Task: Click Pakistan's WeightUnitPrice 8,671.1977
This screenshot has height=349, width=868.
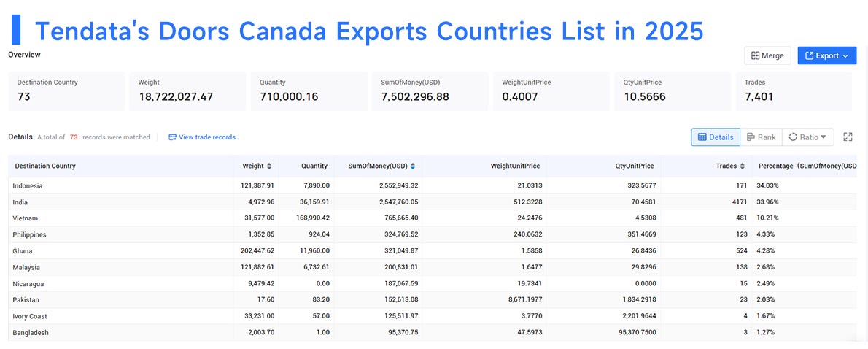Action: coord(524,300)
